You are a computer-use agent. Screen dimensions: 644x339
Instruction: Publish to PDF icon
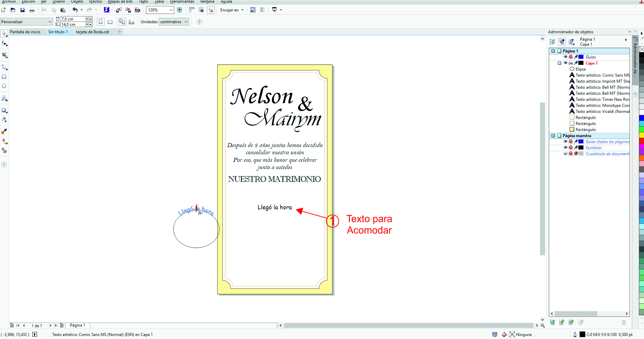tap(137, 10)
